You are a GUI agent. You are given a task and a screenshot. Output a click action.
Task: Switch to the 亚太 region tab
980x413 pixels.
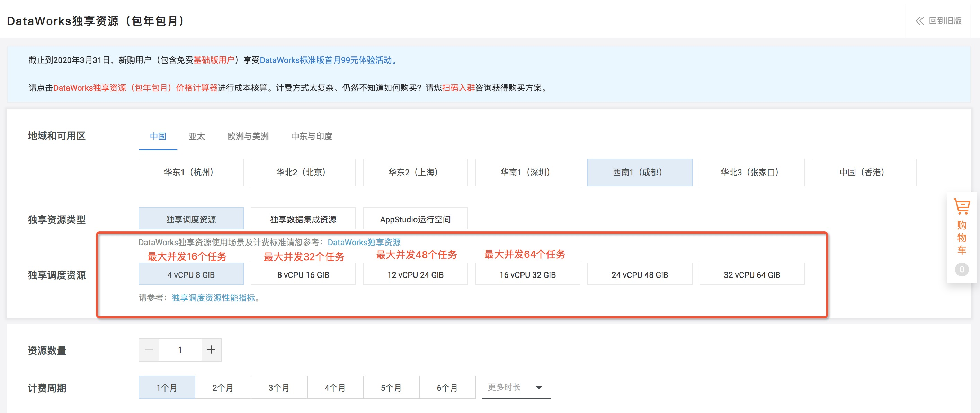click(x=196, y=136)
